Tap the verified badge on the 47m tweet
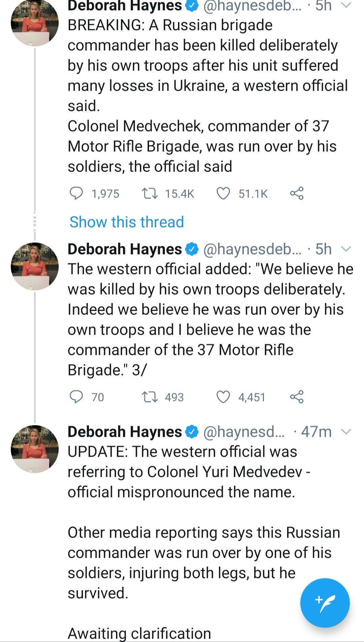The height and width of the screenshot is (642, 364). pyautogui.click(x=192, y=432)
